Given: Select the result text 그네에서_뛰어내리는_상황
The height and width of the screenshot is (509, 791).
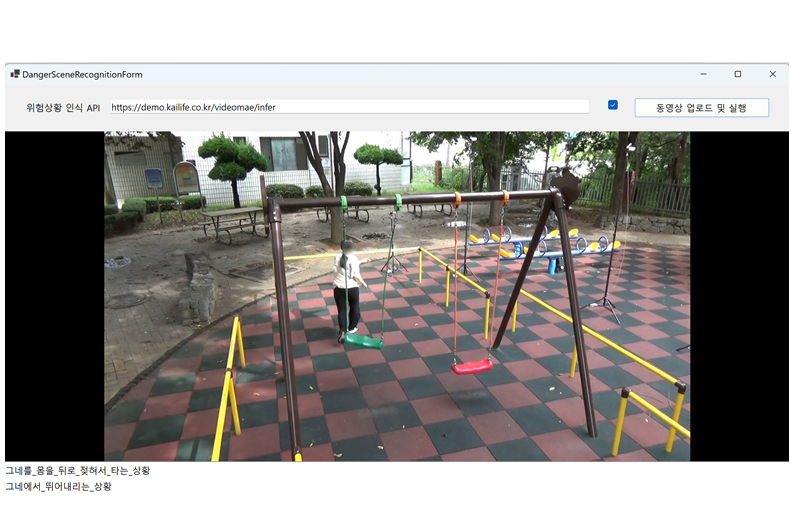Looking at the screenshot, I should [59, 487].
